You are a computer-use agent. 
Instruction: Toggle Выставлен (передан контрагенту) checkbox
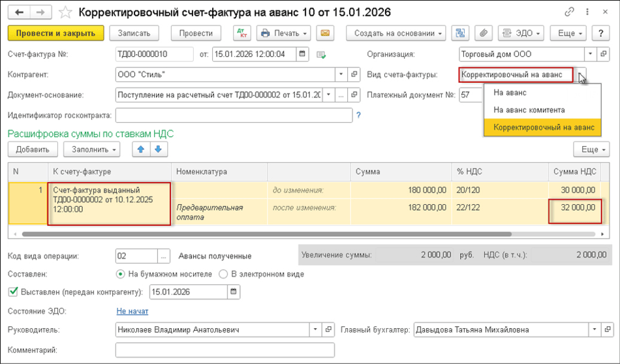pyautogui.click(x=13, y=292)
